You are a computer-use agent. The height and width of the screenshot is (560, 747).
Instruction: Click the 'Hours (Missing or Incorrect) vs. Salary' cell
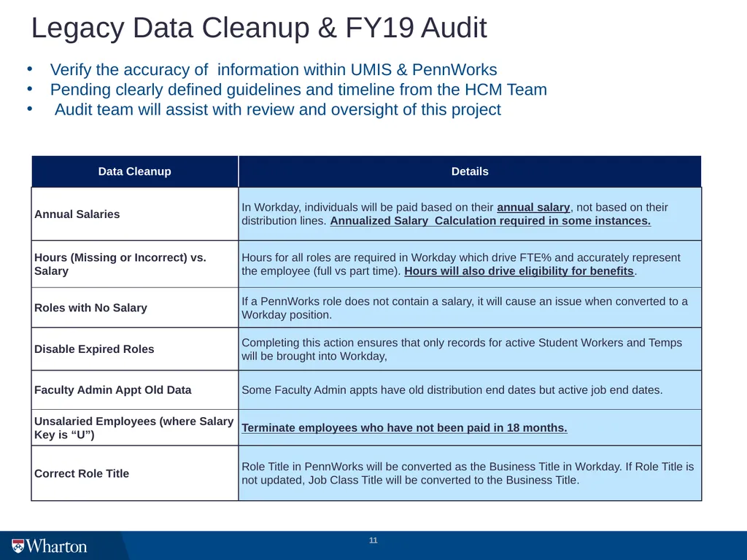[135, 264]
